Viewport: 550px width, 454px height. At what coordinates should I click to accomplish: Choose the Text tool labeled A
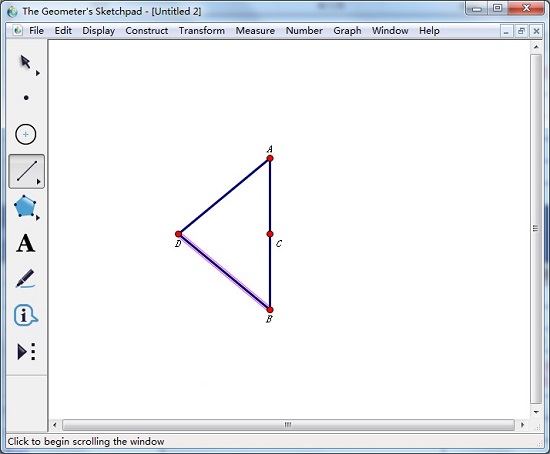click(x=26, y=243)
